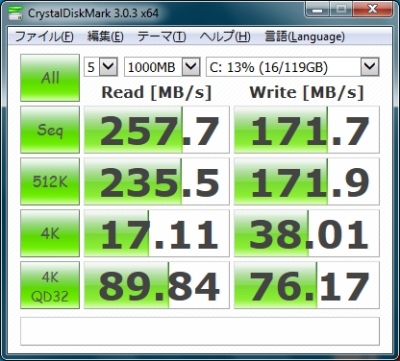Open the 編集(E) menu

click(105, 37)
